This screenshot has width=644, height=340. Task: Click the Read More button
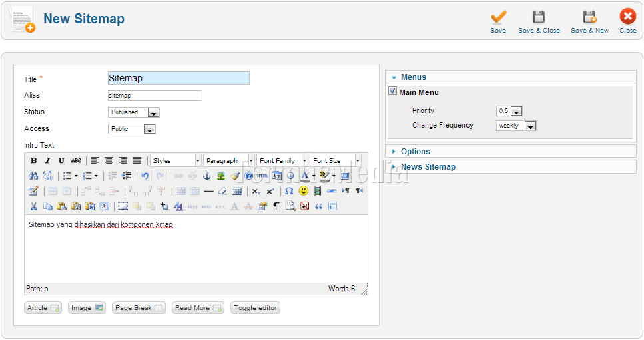pyautogui.click(x=198, y=308)
